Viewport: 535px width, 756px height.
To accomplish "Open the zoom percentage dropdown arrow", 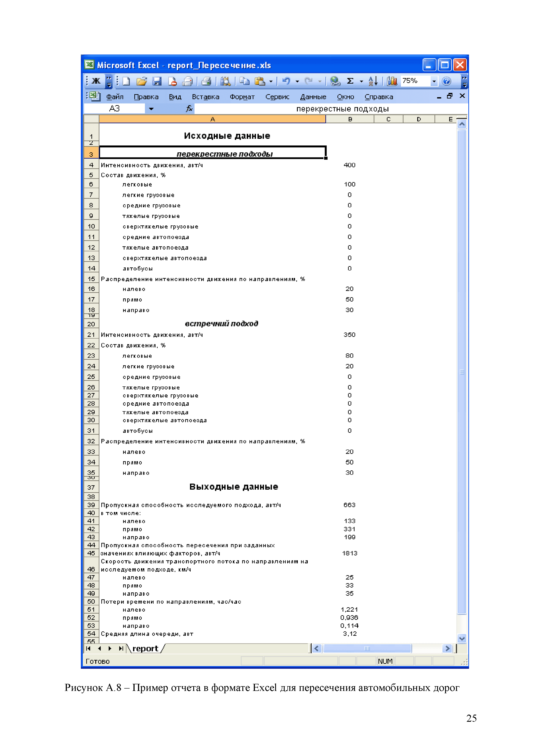I will pos(434,81).
